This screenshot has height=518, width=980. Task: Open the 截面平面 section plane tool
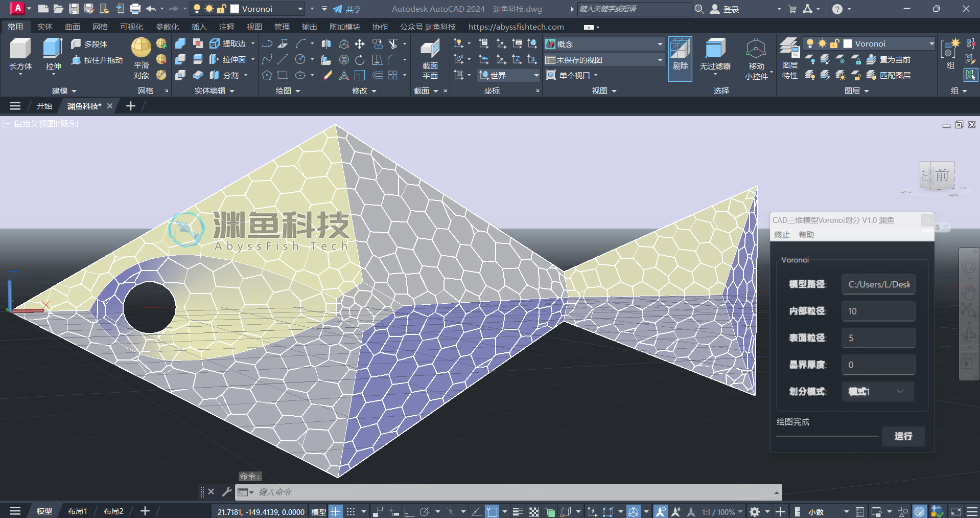click(x=430, y=59)
